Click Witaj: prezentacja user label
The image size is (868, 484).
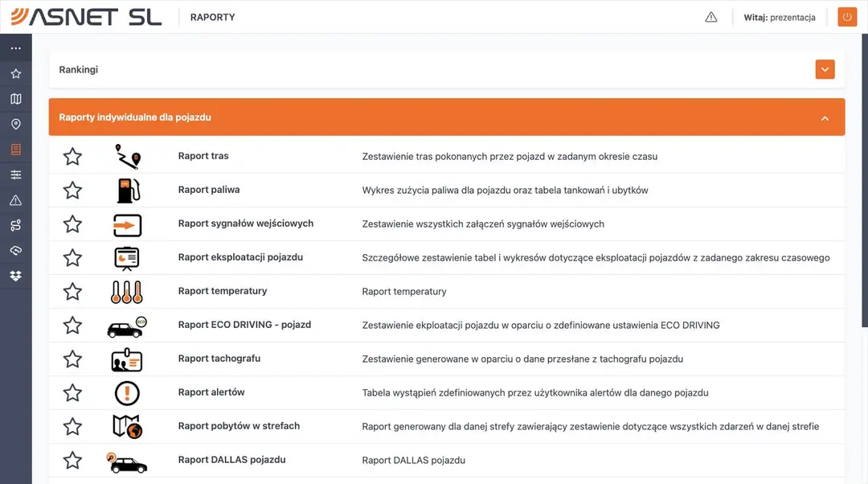click(x=780, y=18)
